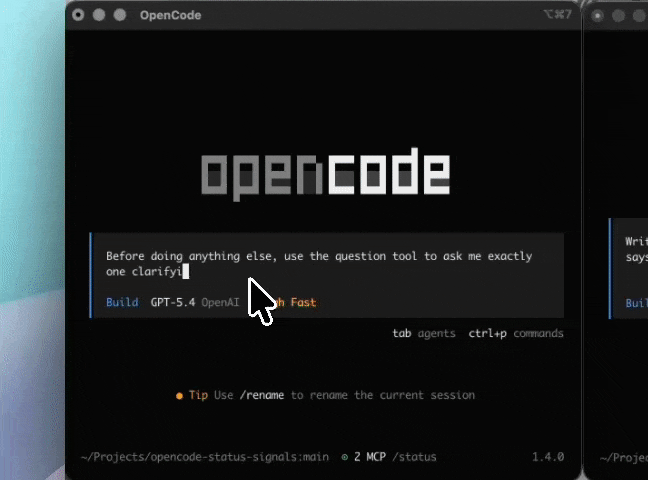Click the Build label in the right window
This screenshot has height=480, width=648.
coord(636,303)
